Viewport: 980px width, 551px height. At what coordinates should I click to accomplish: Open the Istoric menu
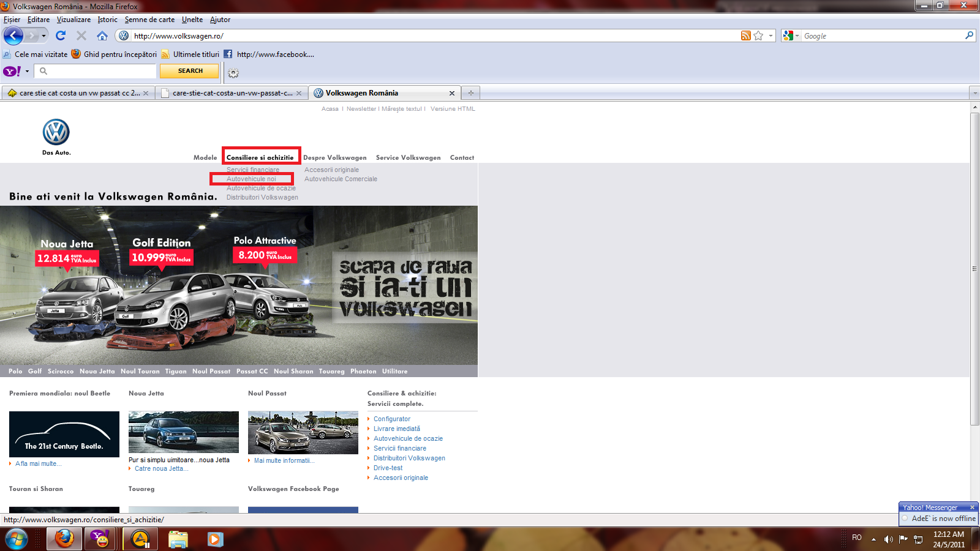pyautogui.click(x=107, y=20)
